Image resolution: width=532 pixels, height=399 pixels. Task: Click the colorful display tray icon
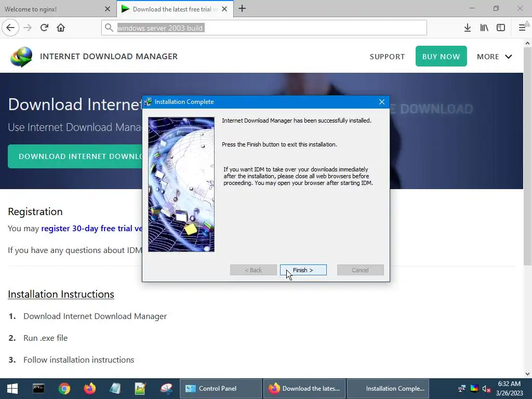474,389
